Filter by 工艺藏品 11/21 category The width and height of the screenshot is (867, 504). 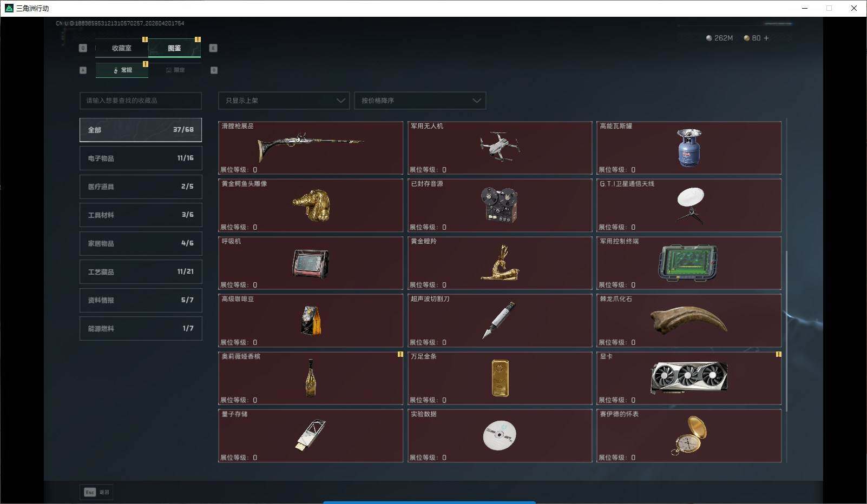tap(141, 272)
